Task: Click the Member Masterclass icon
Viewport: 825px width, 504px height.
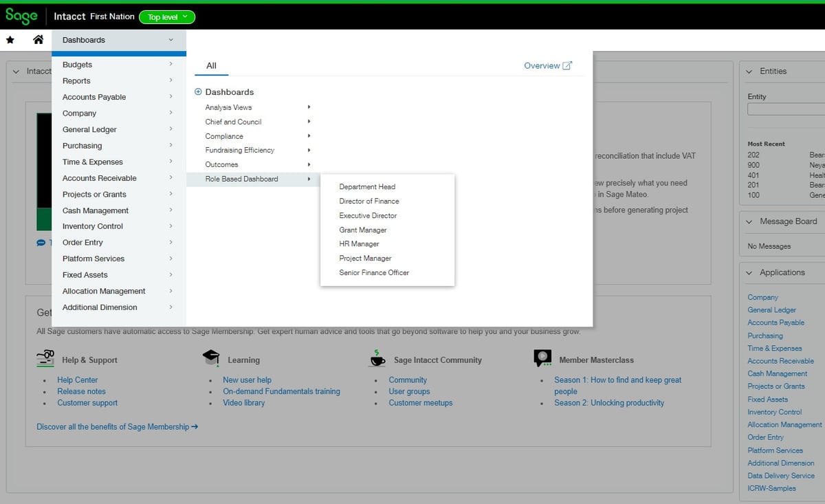Action: (x=542, y=358)
